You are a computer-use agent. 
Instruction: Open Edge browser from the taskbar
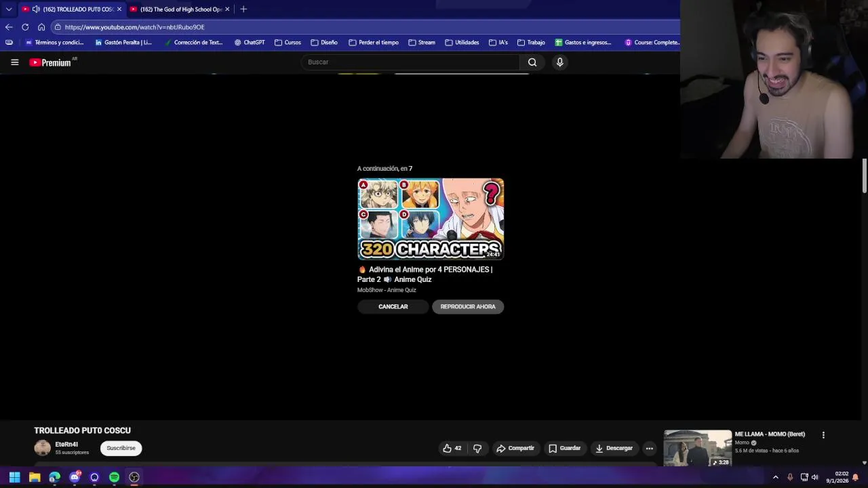pos(54,477)
